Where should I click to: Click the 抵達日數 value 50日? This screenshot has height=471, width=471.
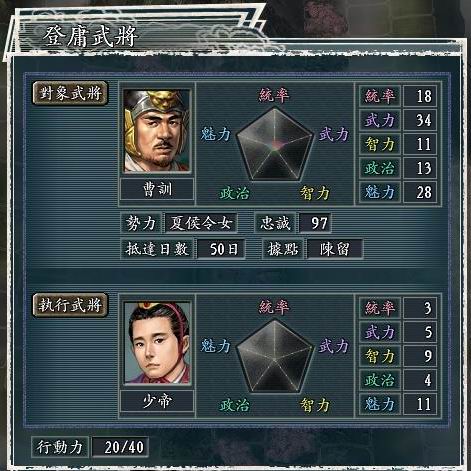(x=221, y=249)
